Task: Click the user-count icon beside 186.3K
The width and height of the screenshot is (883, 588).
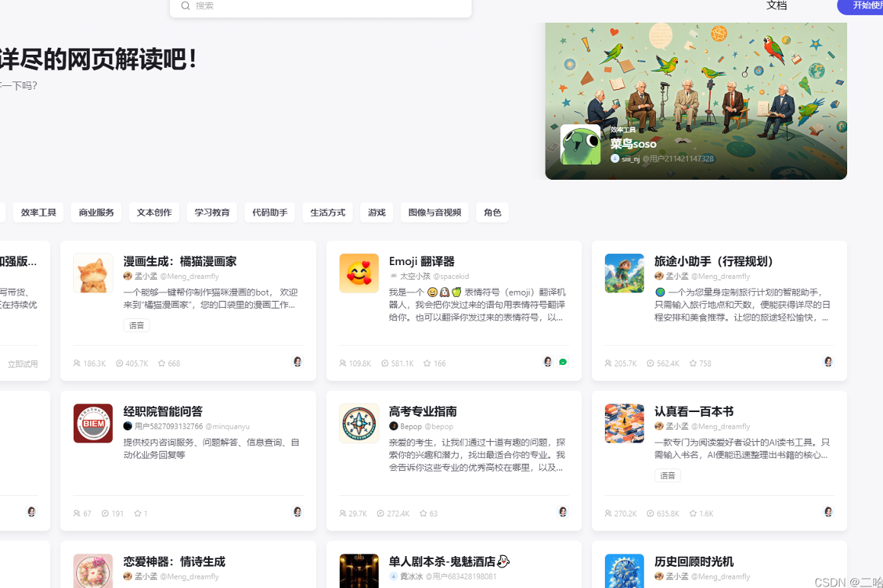Action: click(x=77, y=363)
